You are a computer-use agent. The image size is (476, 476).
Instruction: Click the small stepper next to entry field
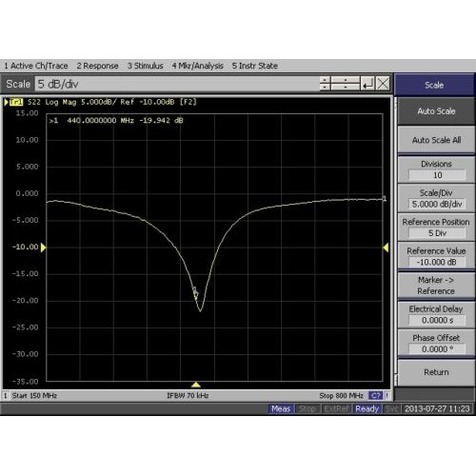point(325,84)
